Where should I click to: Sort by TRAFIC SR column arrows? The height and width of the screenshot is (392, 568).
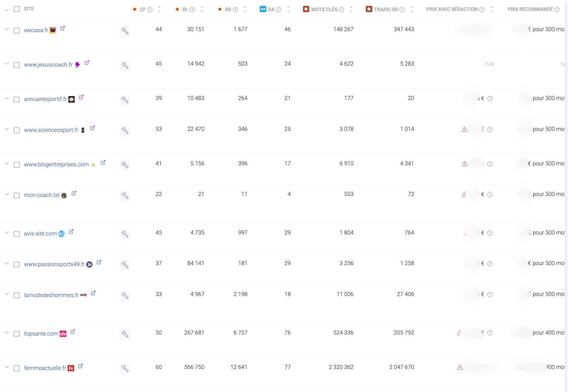412,9
